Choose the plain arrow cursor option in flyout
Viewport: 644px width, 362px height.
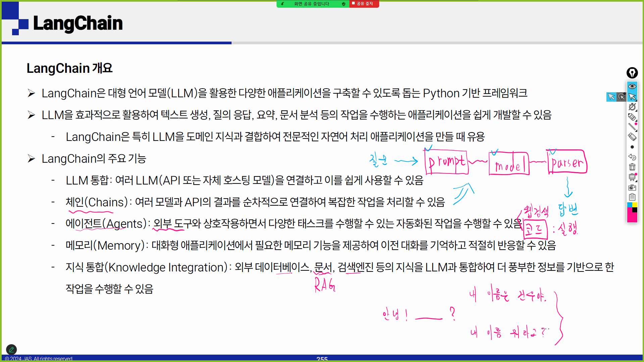[611, 97]
